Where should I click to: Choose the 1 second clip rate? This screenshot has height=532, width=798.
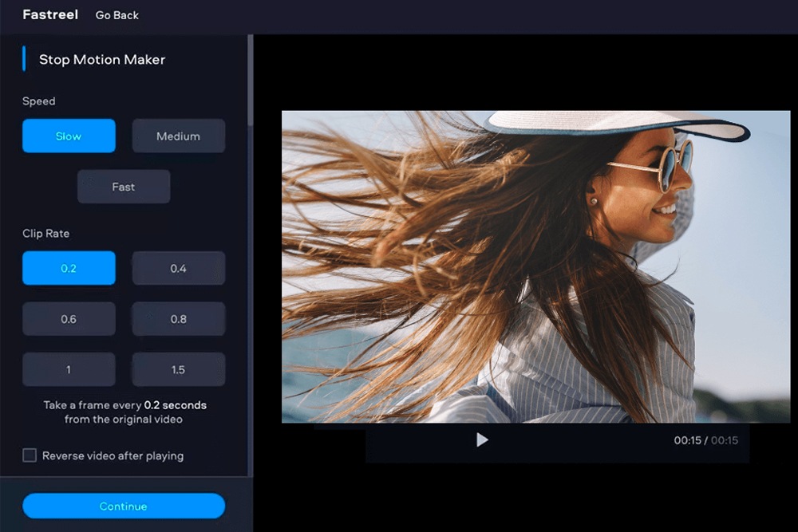[x=69, y=369]
